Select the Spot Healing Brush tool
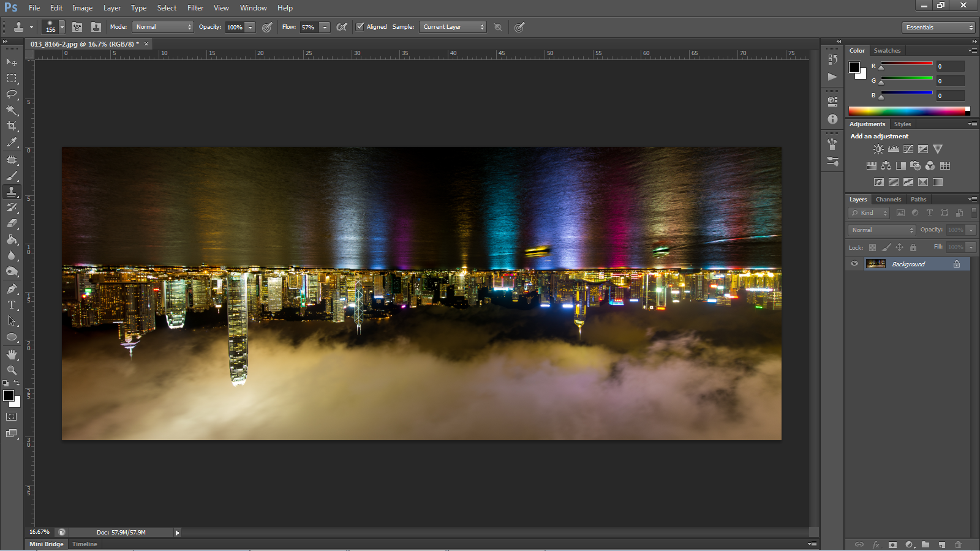The width and height of the screenshot is (980, 551). pos(12,160)
